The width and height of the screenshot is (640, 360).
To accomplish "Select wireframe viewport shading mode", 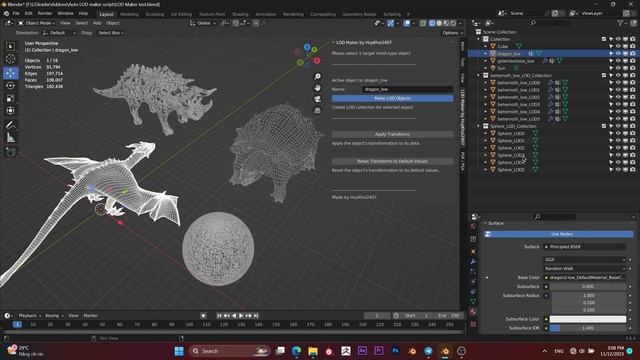I will pos(432,23).
